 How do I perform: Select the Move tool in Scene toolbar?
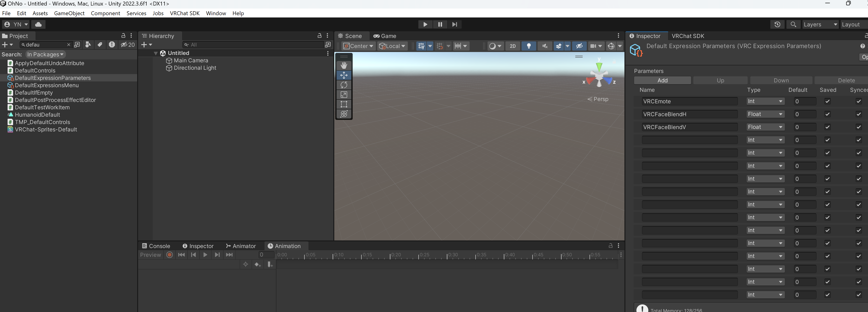(344, 75)
